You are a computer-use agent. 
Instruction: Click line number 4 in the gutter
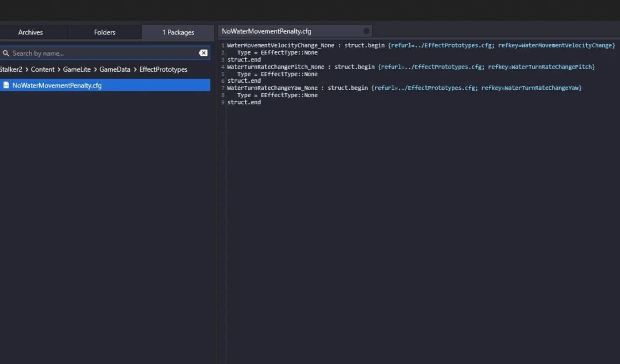point(223,67)
